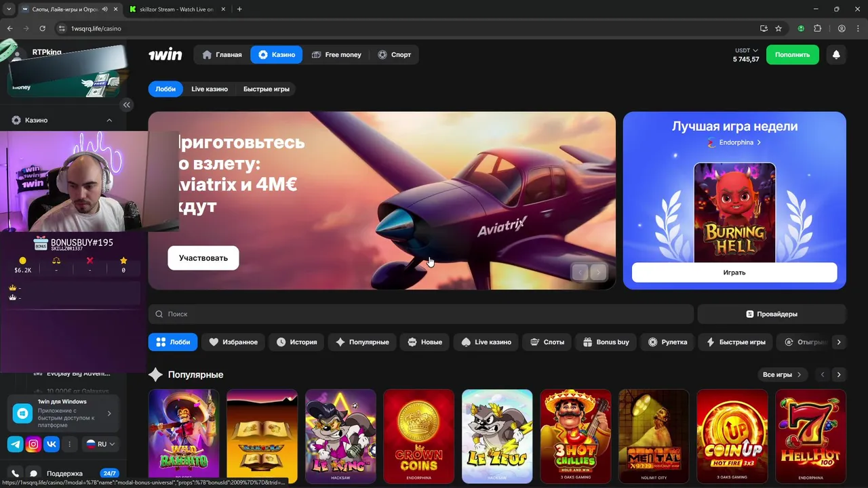This screenshot has width=868, height=488.
Task: Open Telegram social link
Action: click(15, 444)
